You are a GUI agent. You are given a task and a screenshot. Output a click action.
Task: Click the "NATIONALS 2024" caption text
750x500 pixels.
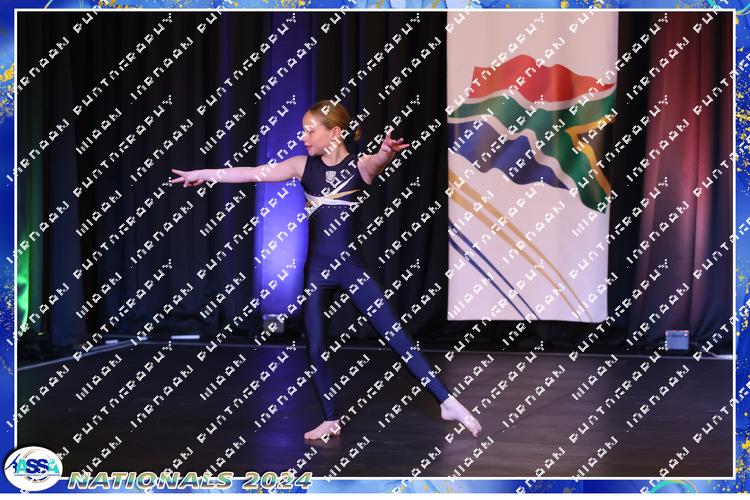[190, 480]
